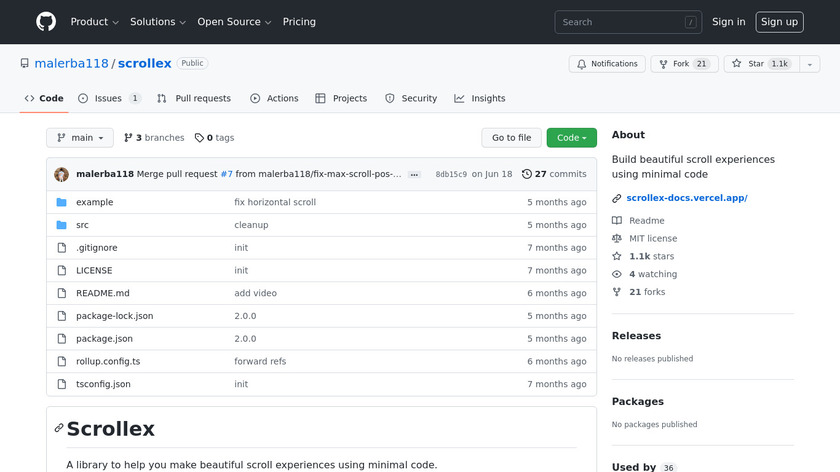Expand the green Code dropdown
The image size is (840, 472).
coord(571,138)
